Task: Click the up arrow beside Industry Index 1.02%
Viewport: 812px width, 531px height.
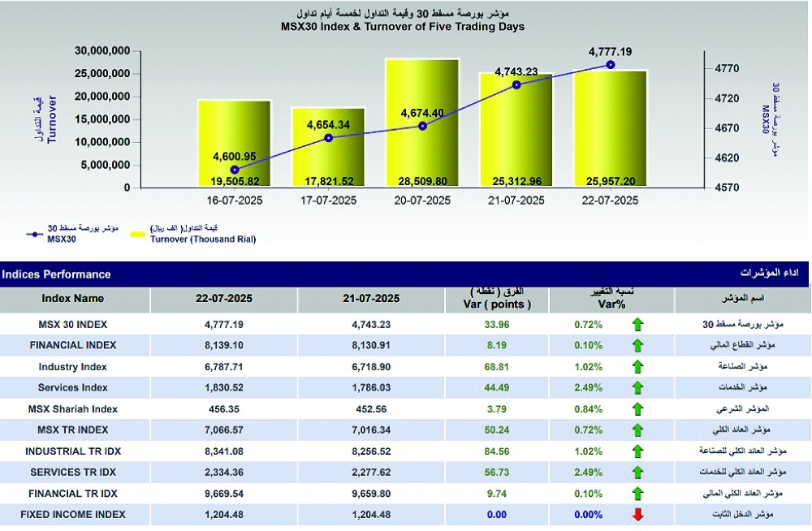Action: tap(637, 367)
